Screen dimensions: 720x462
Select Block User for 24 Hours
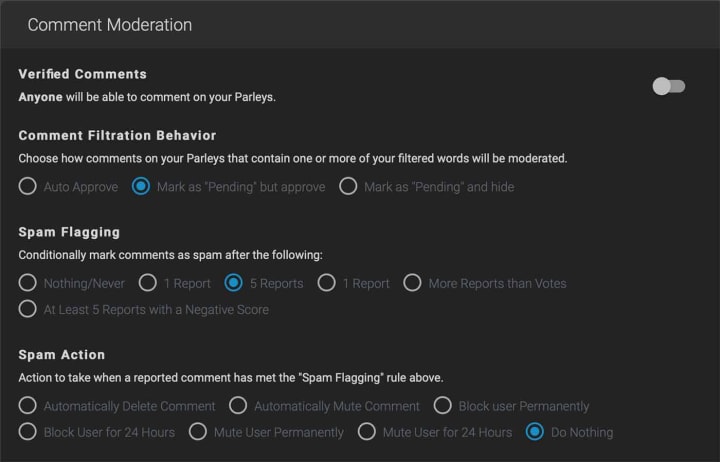coord(28,432)
